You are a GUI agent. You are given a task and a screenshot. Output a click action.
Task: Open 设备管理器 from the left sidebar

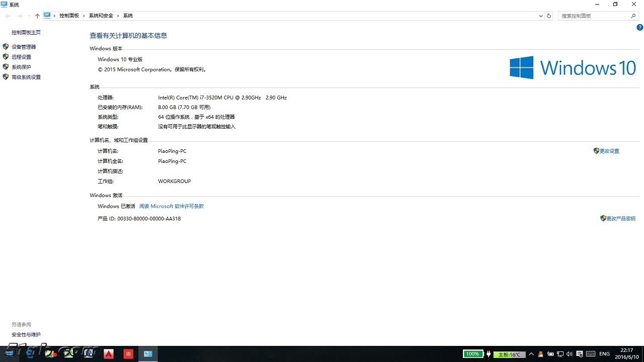point(24,47)
